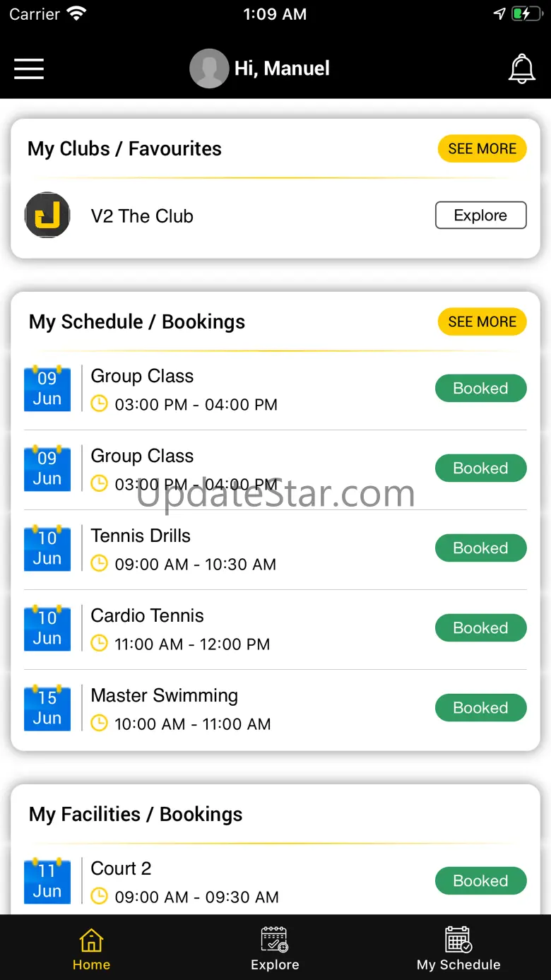See more clubs and favourites
The height and width of the screenshot is (980, 551).
(482, 148)
